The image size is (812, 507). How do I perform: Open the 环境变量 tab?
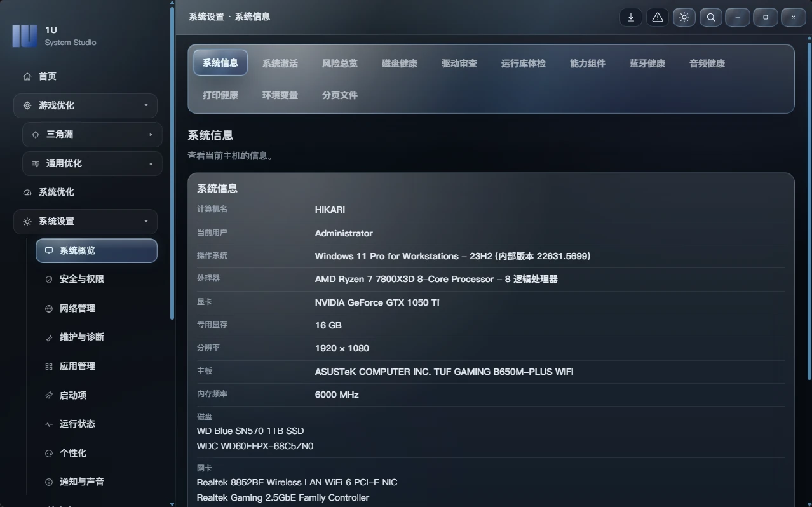pyautogui.click(x=280, y=95)
